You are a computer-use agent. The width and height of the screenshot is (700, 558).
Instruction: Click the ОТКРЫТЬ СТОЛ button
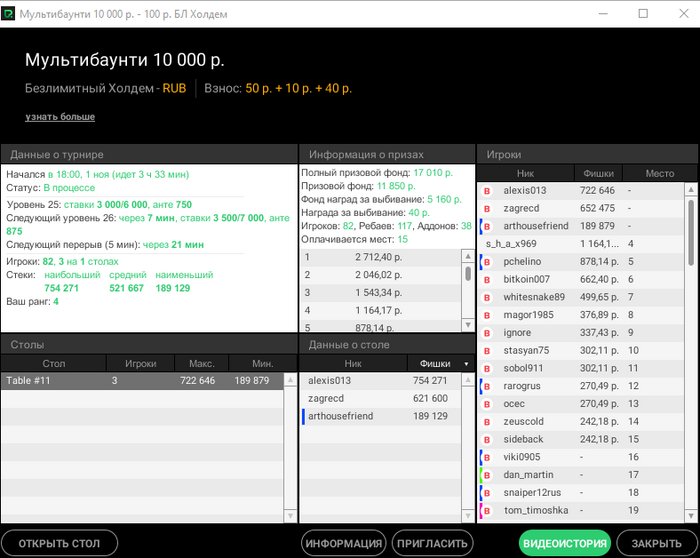click(x=59, y=543)
